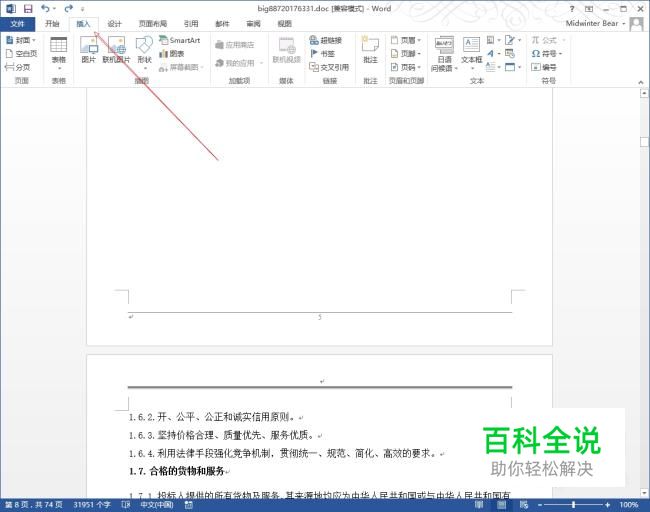Click the word count 31951 个字

point(92,505)
